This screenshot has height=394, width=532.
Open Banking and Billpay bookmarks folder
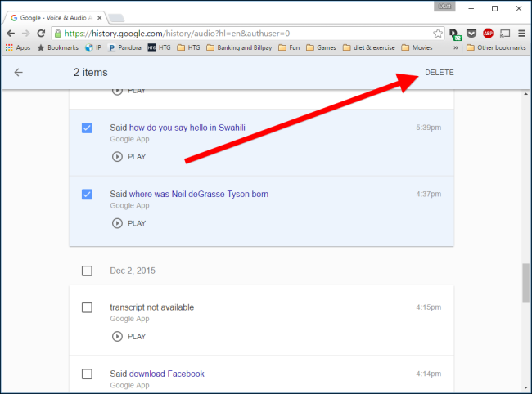coord(239,47)
